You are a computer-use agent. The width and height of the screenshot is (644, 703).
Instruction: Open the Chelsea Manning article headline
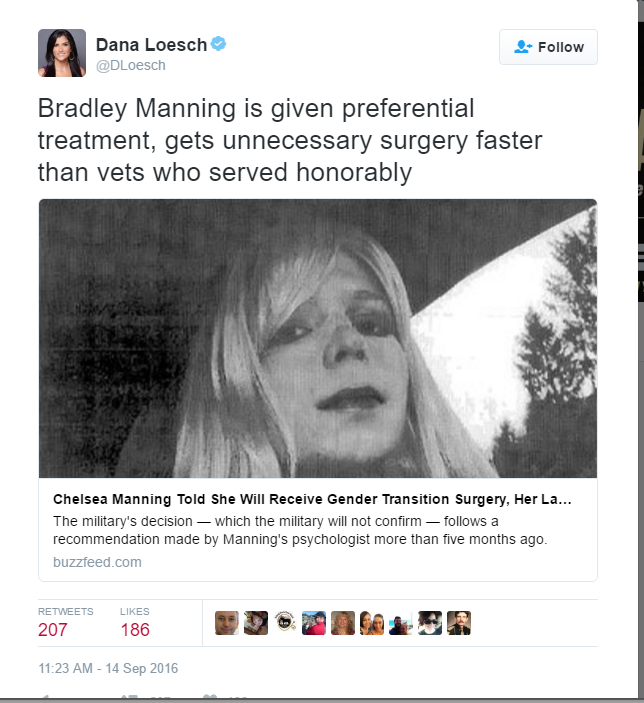(x=312, y=499)
